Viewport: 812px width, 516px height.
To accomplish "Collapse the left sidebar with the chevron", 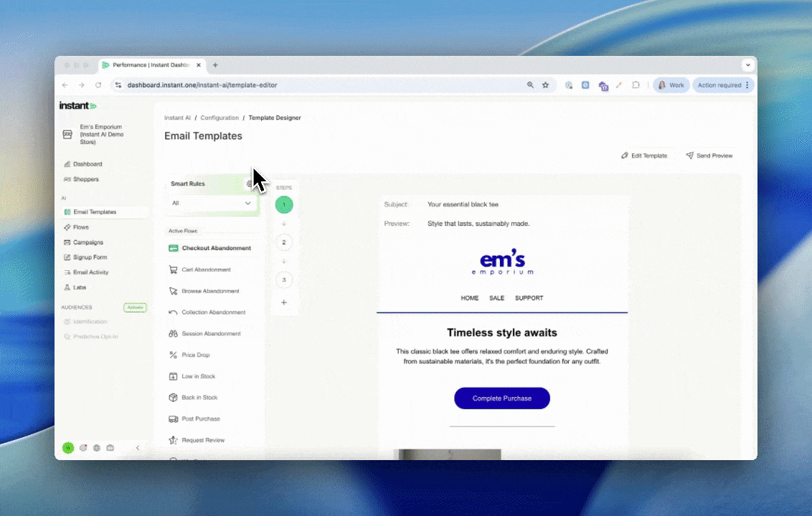I will (x=138, y=448).
